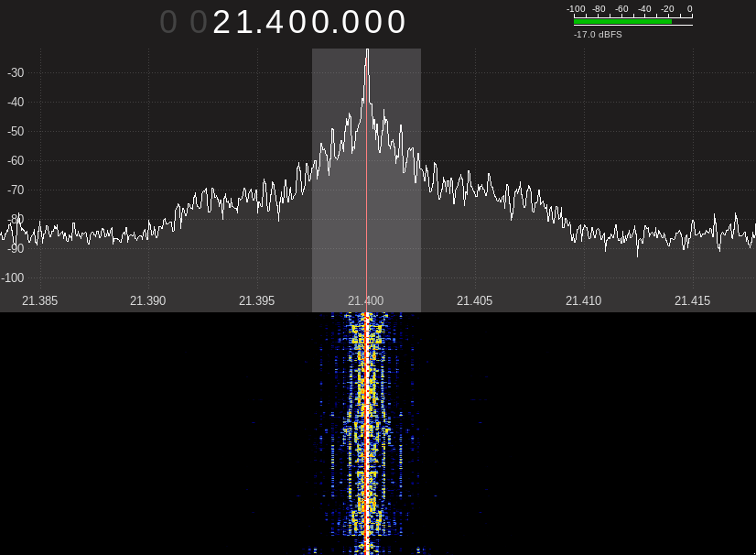756x555 pixels.
Task: Click the 21.390 frequency axis label
Action: pos(148,300)
